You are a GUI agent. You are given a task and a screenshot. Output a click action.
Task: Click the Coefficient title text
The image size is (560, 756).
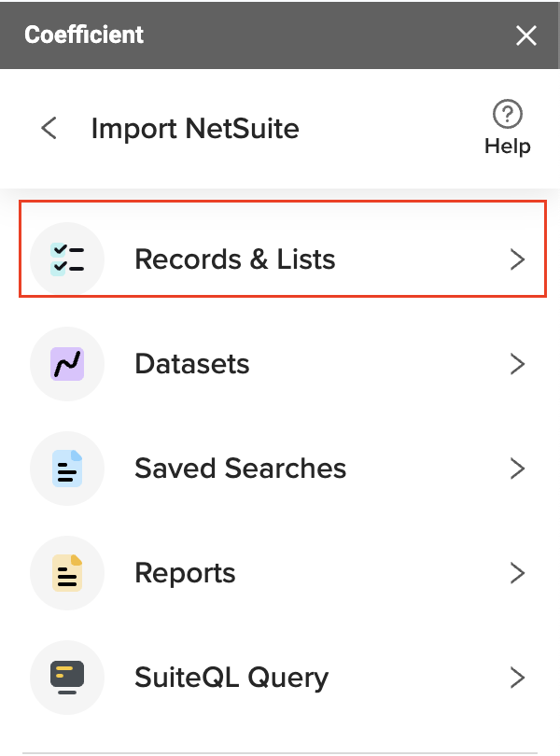(x=84, y=35)
